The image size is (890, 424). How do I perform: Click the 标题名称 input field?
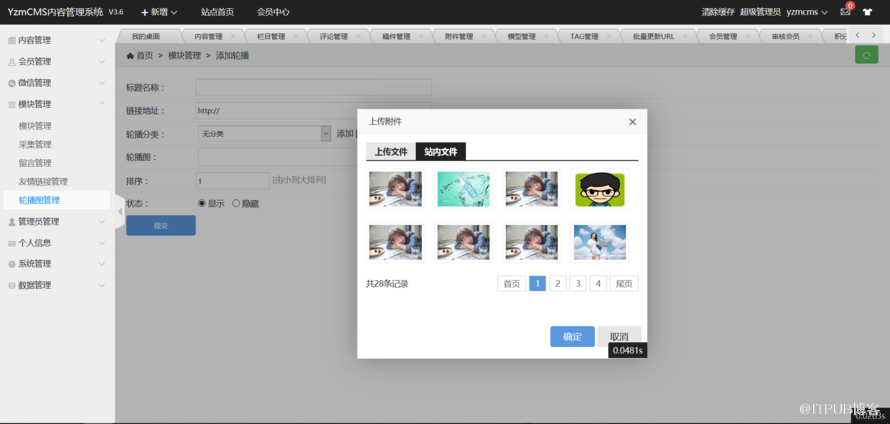pyautogui.click(x=314, y=87)
